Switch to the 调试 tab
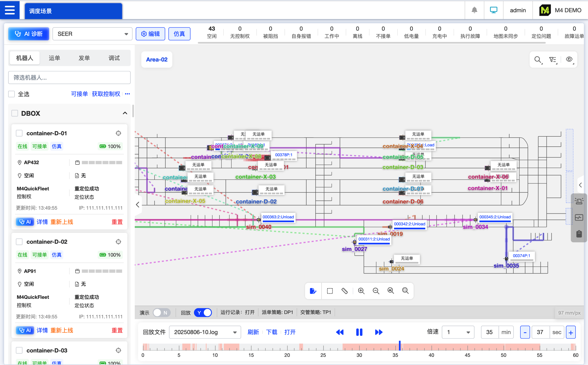The height and width of the screenshot is (365, 588). (x=114, y=58)
